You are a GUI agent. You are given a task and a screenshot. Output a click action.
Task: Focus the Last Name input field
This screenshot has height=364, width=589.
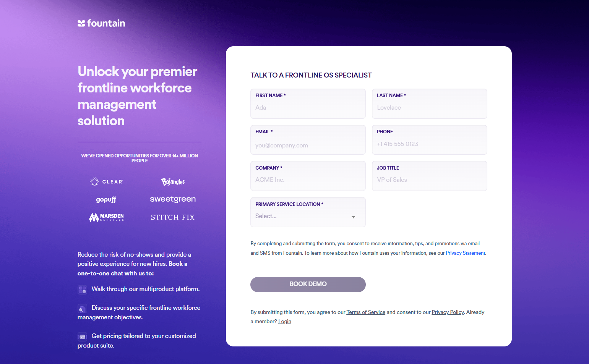pyautogui.click(x=429, y=108)
